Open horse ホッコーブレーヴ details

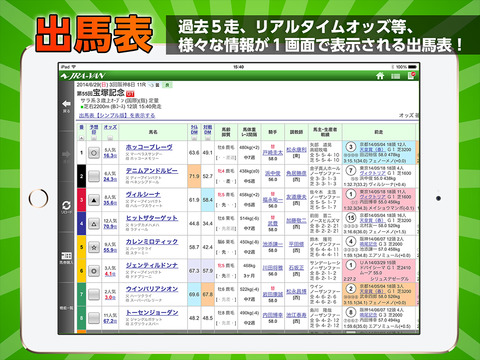pyautogui.click(x=149, y=147)
